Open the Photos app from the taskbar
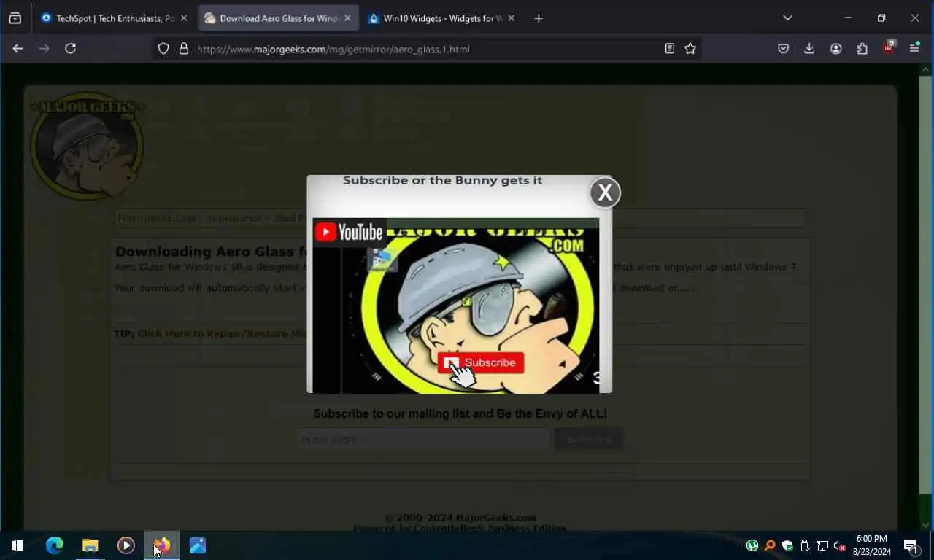 (x=197, y=545)
